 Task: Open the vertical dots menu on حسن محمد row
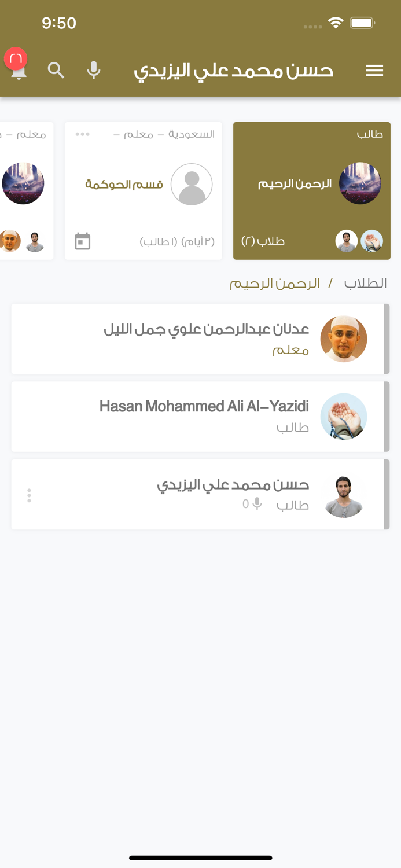tap(29, 495)
